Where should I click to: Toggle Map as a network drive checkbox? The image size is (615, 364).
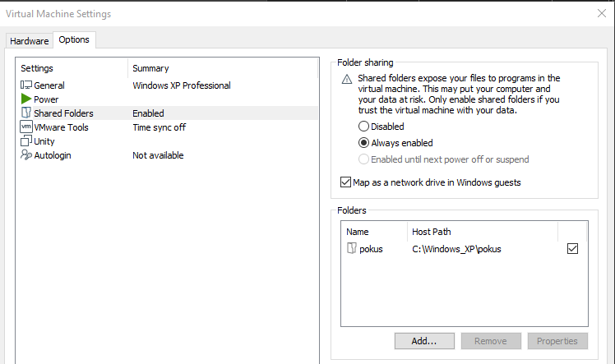click(x=345, y=182)
